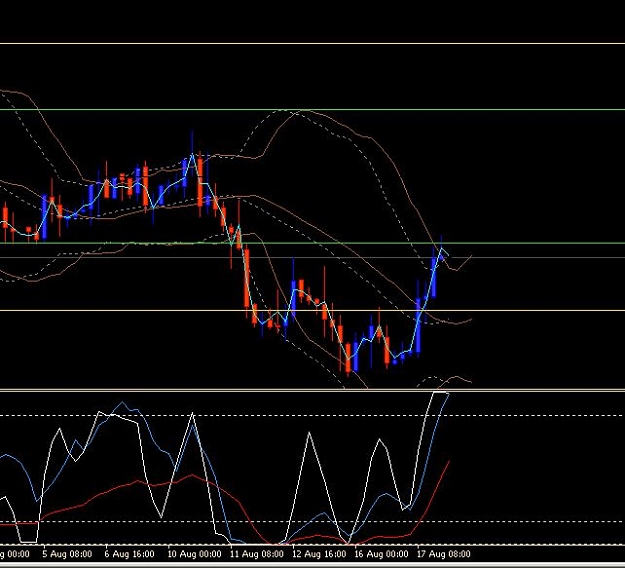The height and width of the screenshot is (568, 625).
Task: Click the red indicator line's rising end
Action: coord(449,462)
